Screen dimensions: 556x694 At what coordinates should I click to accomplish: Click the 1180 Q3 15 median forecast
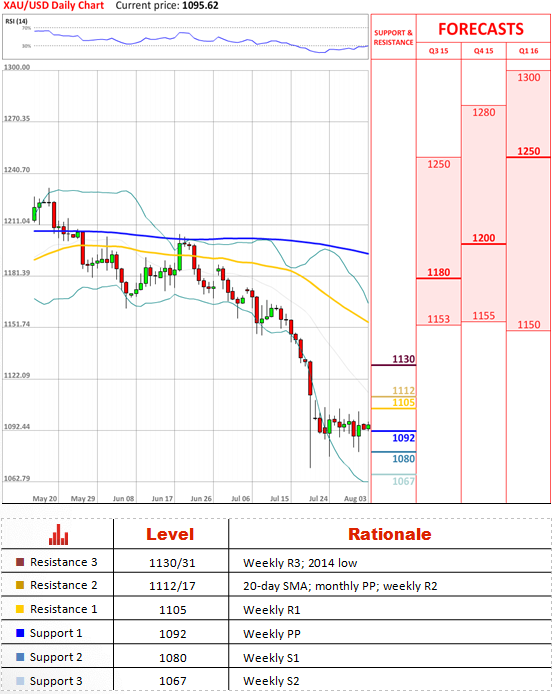pyautogui.click(x=438, y=272)
